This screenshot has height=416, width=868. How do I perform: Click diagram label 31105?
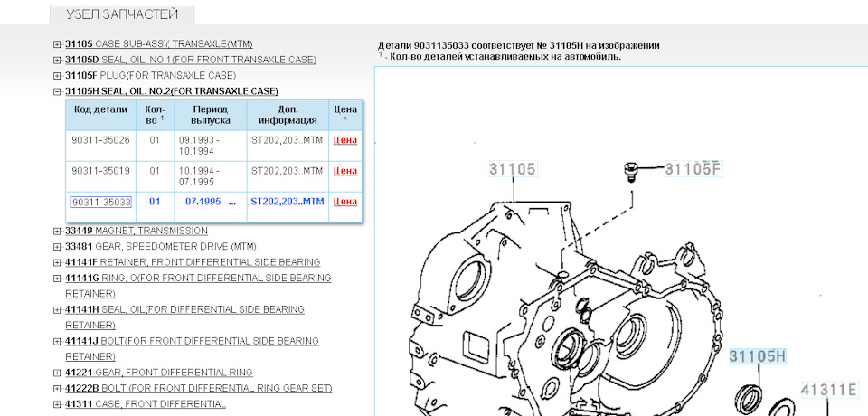(x=513, y=168)
